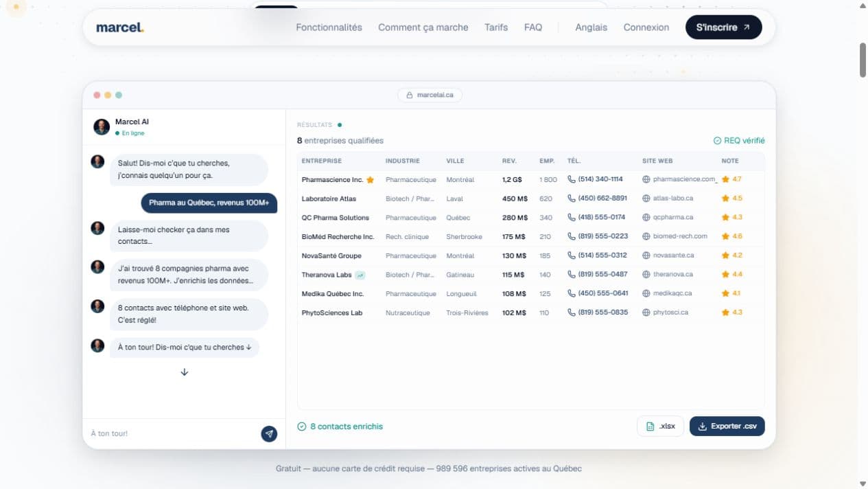Click the scrollbar down arrow at bottom
Viewport: 868px width, 489px height.
tap(863, 484)
